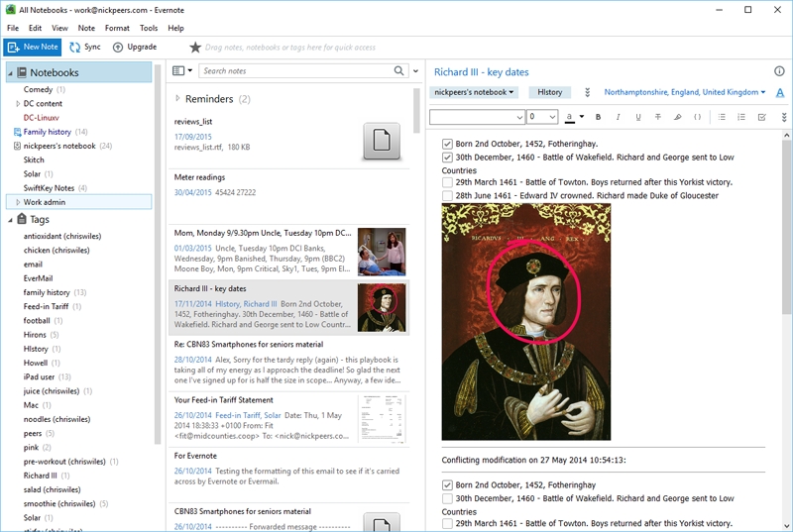Viewport: 793px width, 532px height.
Task: Open the Tools menu
Action: (x=149, y=28)
